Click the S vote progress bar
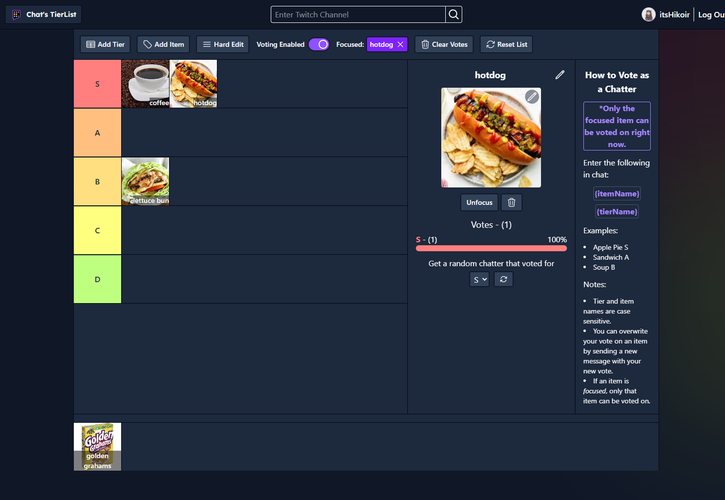This screenshot has width=725, height=500. pyautogui.click(x=491, y=248)
